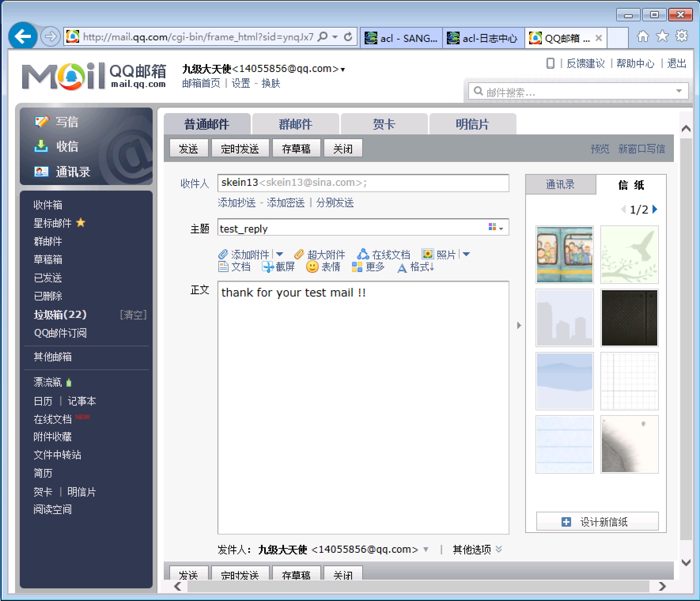Click the top 关闭 button
The image size is (700, 601).
(x=343, y=148)
